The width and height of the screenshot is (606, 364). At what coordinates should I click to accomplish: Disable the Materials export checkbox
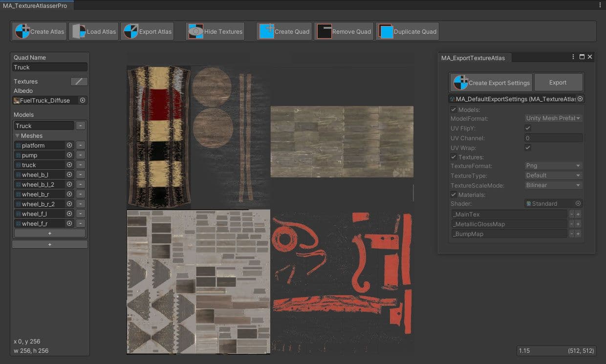[454, 194]
